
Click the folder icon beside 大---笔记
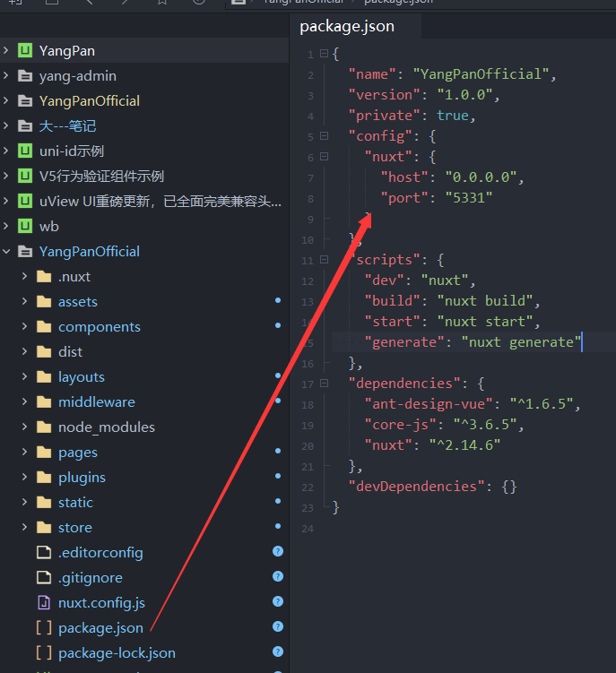[25, 126]
